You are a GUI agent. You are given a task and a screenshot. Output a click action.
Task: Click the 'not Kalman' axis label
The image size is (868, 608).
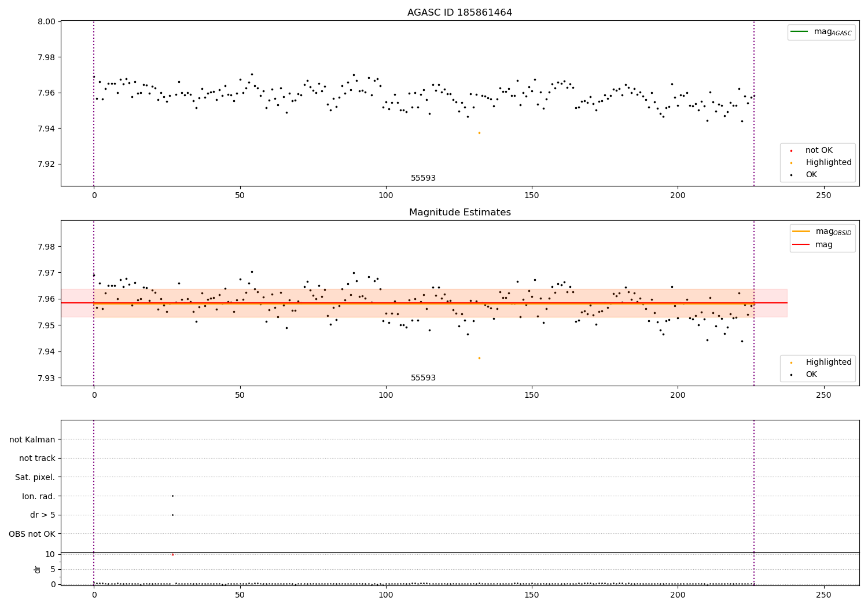pyautogui.click(x=32, y=440)
